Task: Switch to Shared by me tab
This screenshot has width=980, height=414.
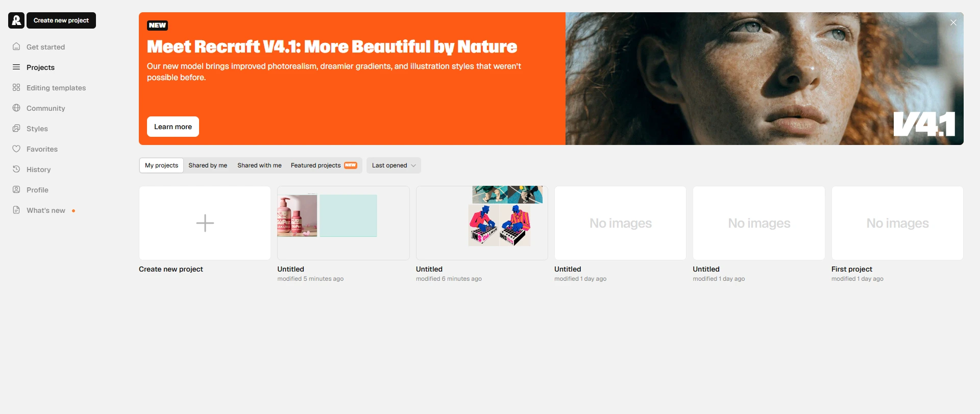Action: point(208,165)
